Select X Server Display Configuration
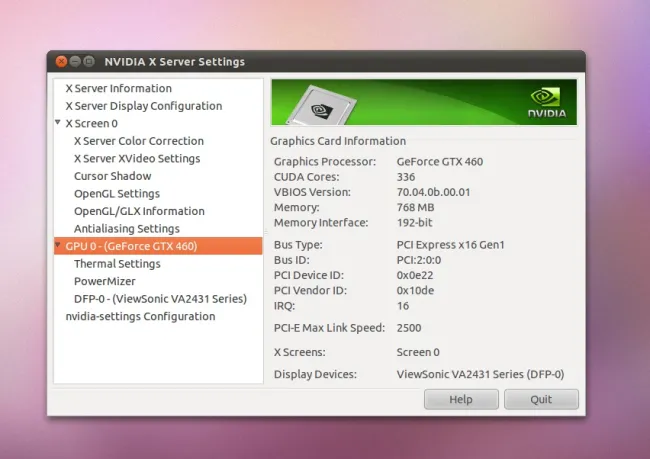This screenshot has height=459, width=650. [x=143, y=106]
